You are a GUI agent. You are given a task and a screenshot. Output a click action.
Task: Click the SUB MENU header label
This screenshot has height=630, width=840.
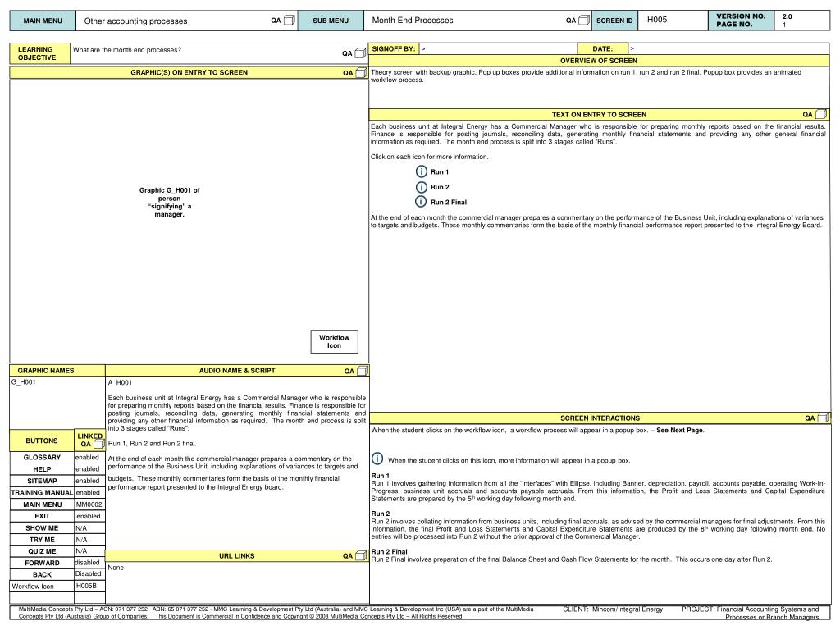tap(331, 21)
